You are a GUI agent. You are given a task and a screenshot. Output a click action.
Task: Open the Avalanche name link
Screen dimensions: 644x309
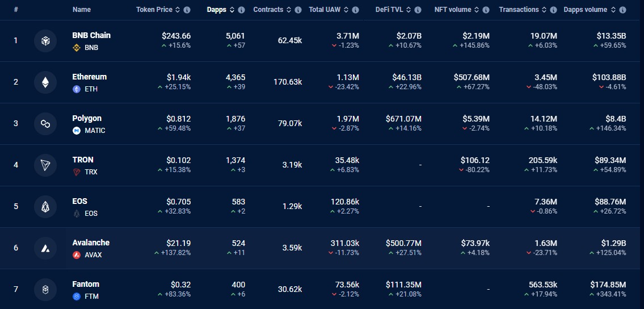(91, 243)
